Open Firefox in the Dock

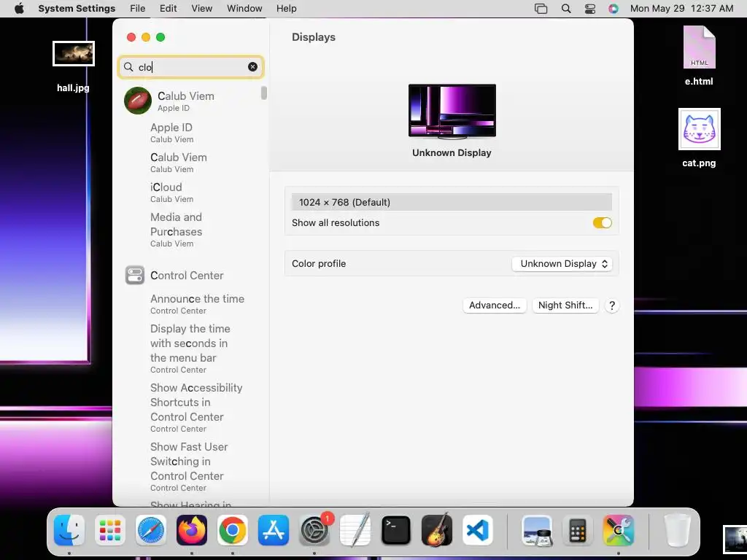click(192, 530)
